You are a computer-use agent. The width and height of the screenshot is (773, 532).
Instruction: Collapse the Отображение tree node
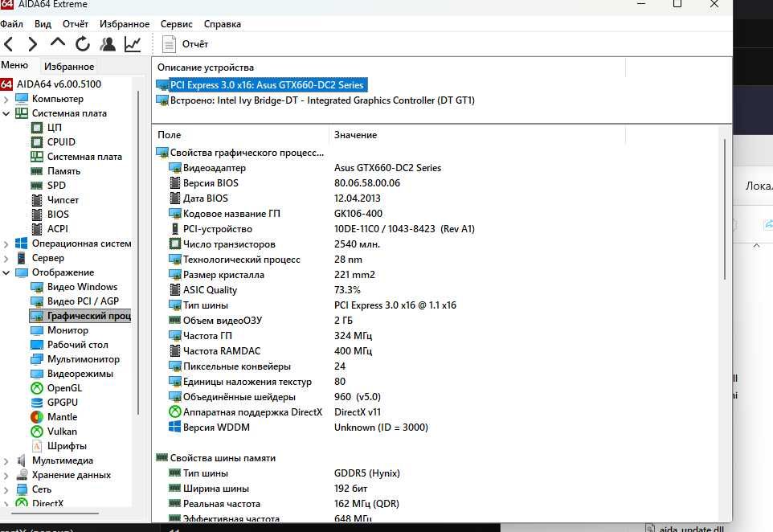(6, 272)
